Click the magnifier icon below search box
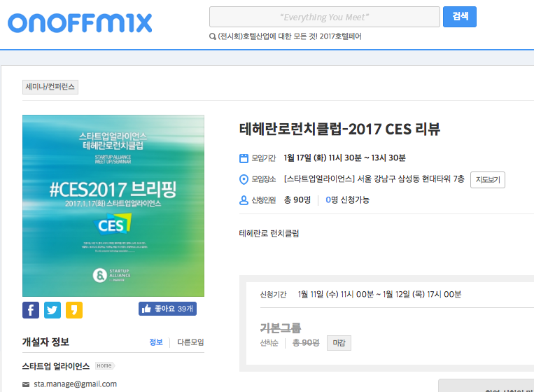Viewport: 534px width, 392px height. [213, 36]
